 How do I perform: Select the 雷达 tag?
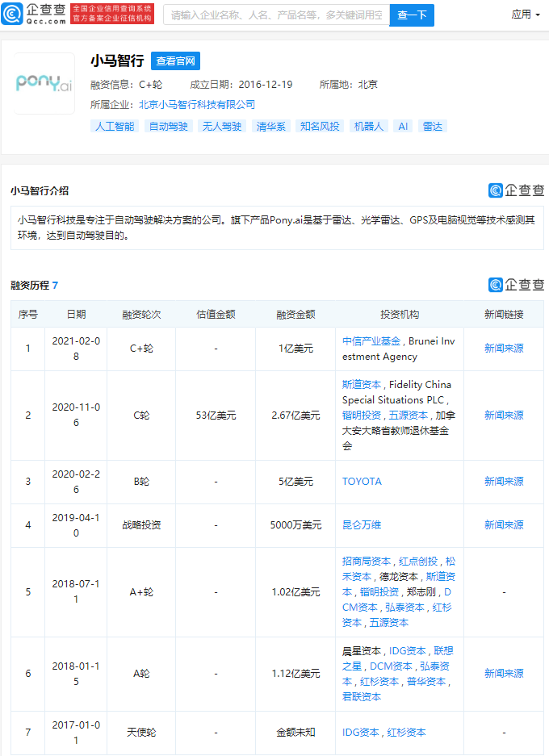pos(432,127)
